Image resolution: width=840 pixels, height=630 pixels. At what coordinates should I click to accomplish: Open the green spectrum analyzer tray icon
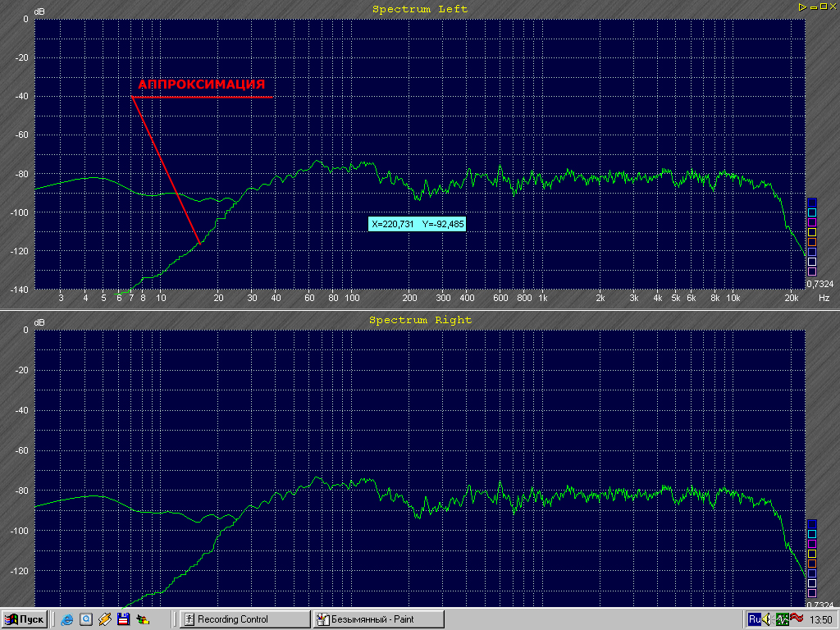coord(783,619)
